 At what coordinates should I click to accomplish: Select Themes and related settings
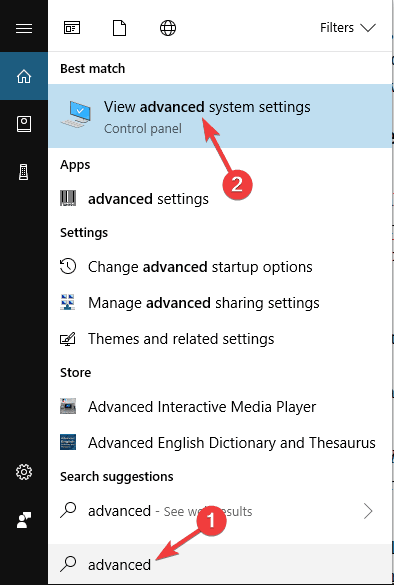pos(220,339)
